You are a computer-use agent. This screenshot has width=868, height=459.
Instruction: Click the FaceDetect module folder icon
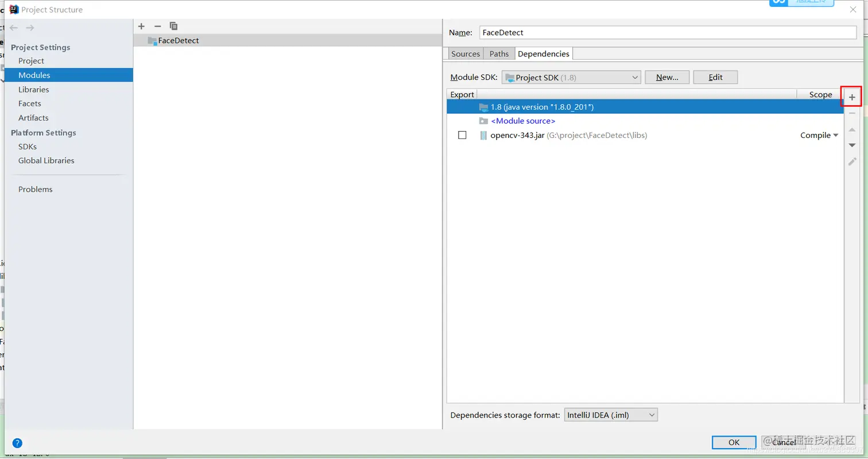[152, 41]
